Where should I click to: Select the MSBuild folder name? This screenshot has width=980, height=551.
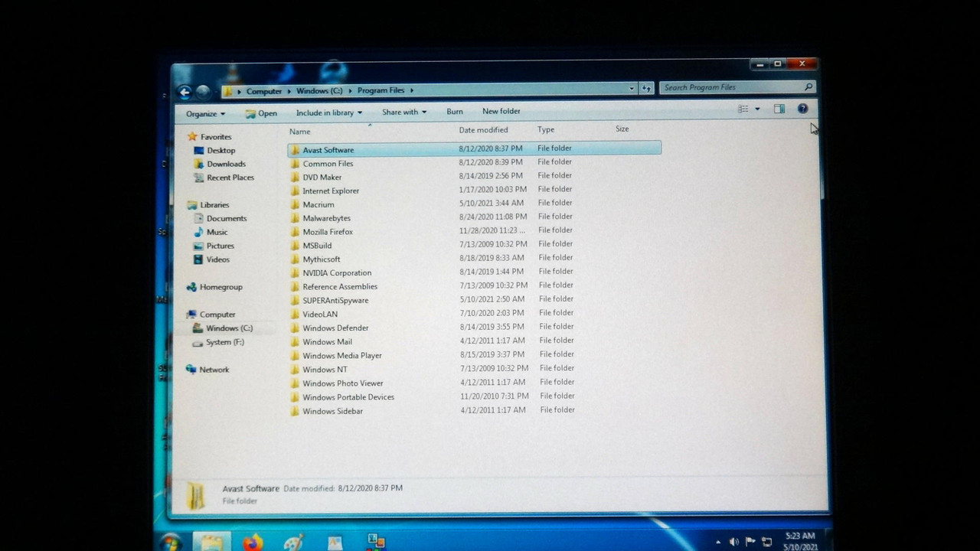[x=317, y=246]
